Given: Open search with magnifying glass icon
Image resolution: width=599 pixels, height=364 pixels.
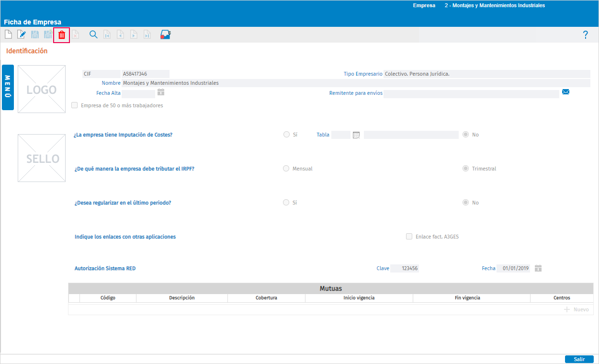Looking at the screenshot, I should point(93,34).
